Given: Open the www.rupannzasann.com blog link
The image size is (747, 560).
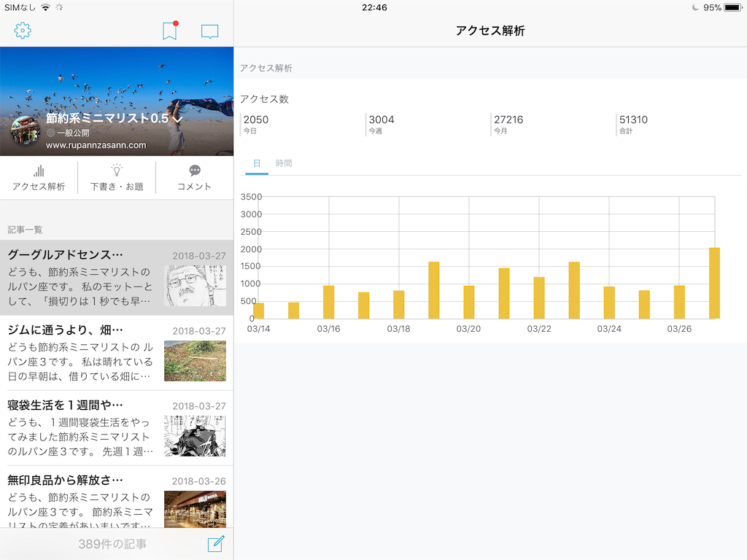Looking at the screenshot, I should click(x=96, y=145).
